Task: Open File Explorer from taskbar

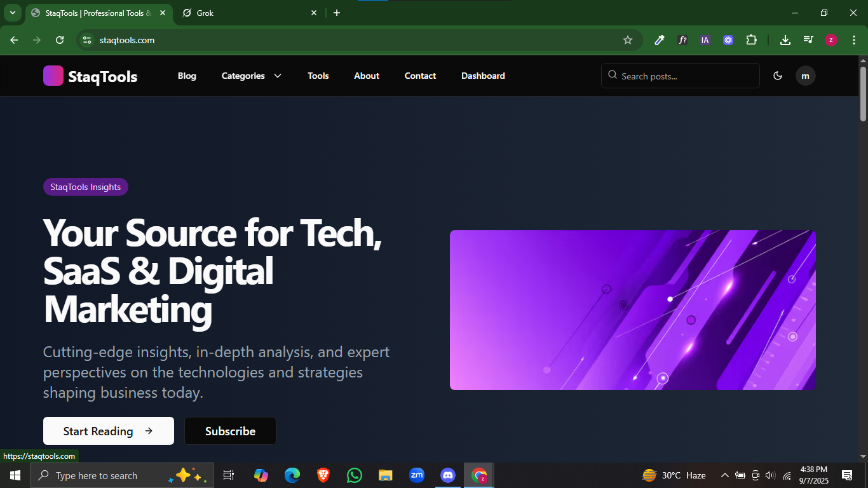Action: [386, 475]
